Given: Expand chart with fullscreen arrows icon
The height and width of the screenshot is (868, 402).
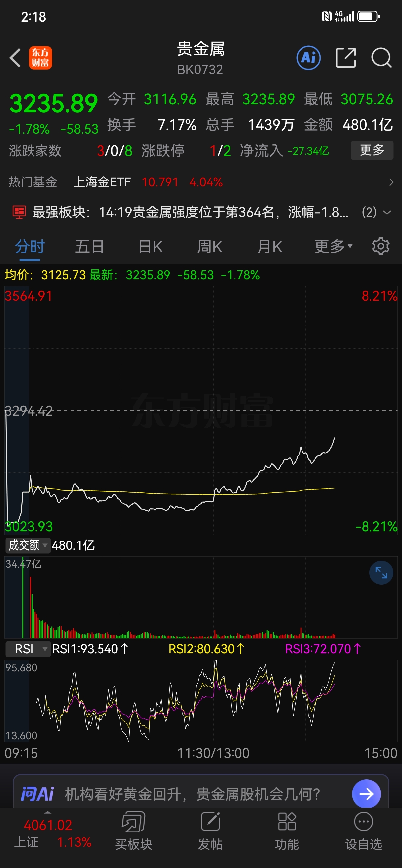Looking at the screenshot, I should coord(381,572).
